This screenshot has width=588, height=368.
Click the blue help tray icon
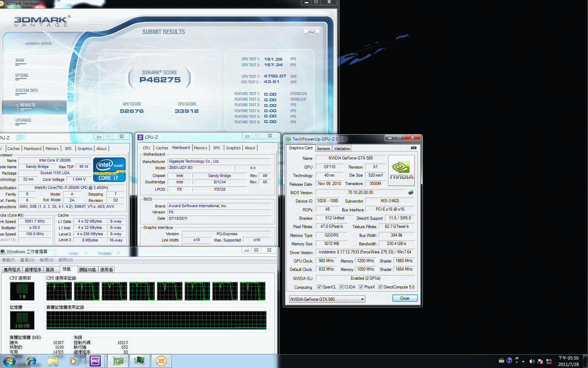509,360
